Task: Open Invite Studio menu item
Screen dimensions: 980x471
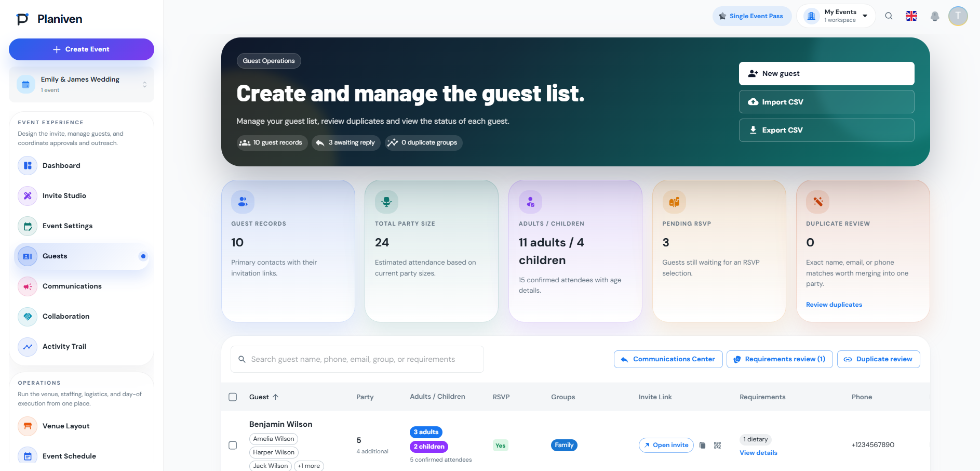Action: point(82,195)
